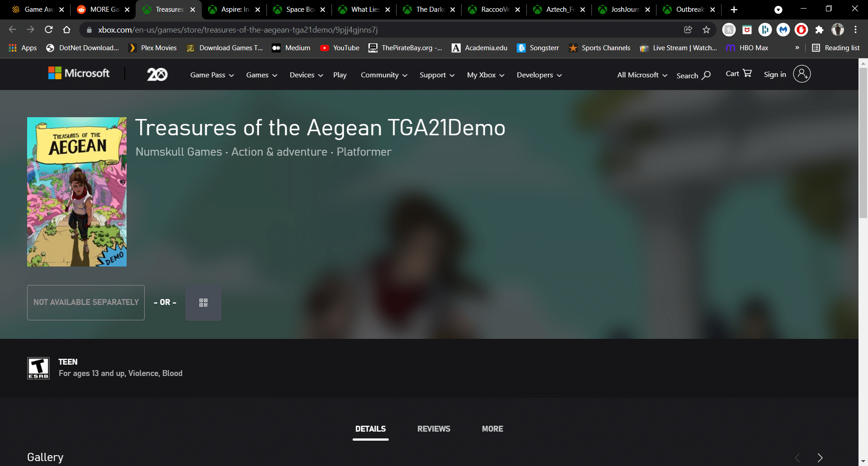Screen dimensions: 868x466
Task: Click the Sign in account avatar icon
Action: point(802,74)
